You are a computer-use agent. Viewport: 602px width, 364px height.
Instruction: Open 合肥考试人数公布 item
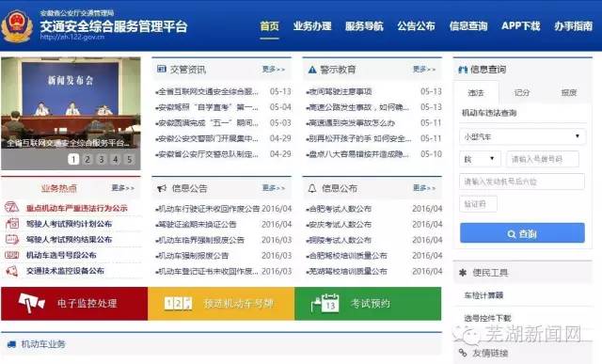coord(341,209)
